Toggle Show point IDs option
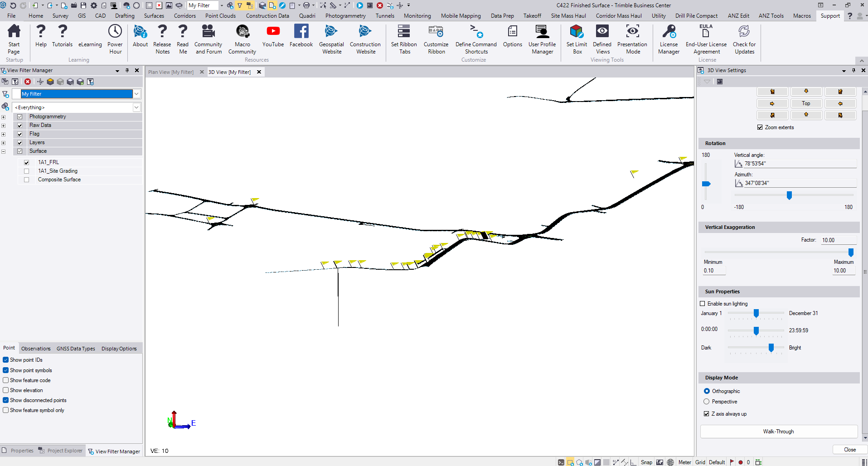The width and height of the screenshot is (868, 466). point(6,360)
